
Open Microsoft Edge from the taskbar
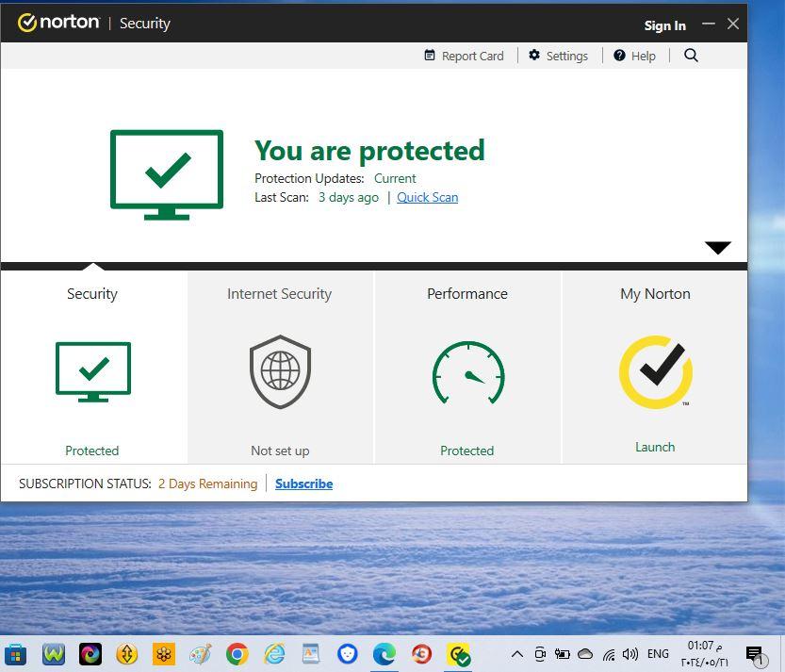pos(384,654)
